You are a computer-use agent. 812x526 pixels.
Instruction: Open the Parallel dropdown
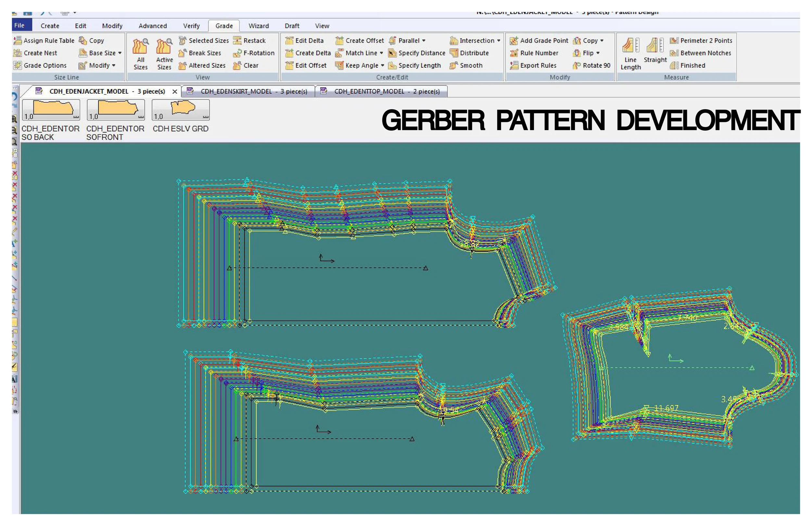[424, 41]
